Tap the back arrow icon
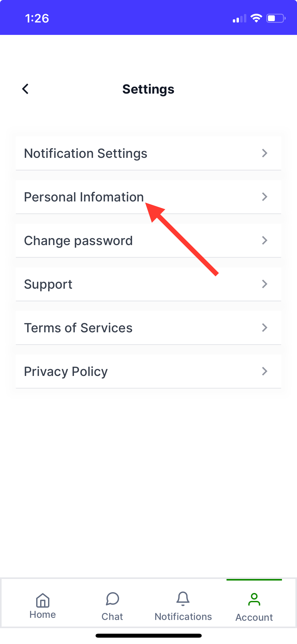Image resolution: width=297 pixels, height=644 pixels. pos(25,89)
